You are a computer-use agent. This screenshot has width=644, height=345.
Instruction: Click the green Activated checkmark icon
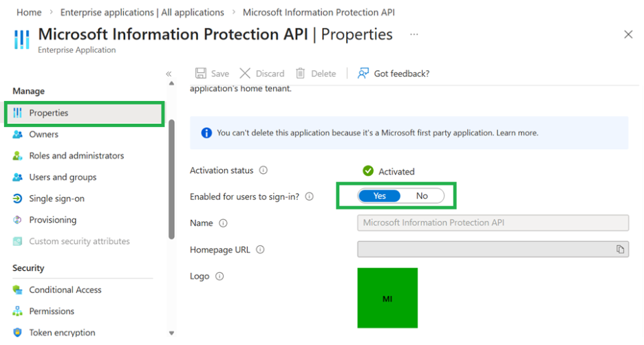coord(368,170)
